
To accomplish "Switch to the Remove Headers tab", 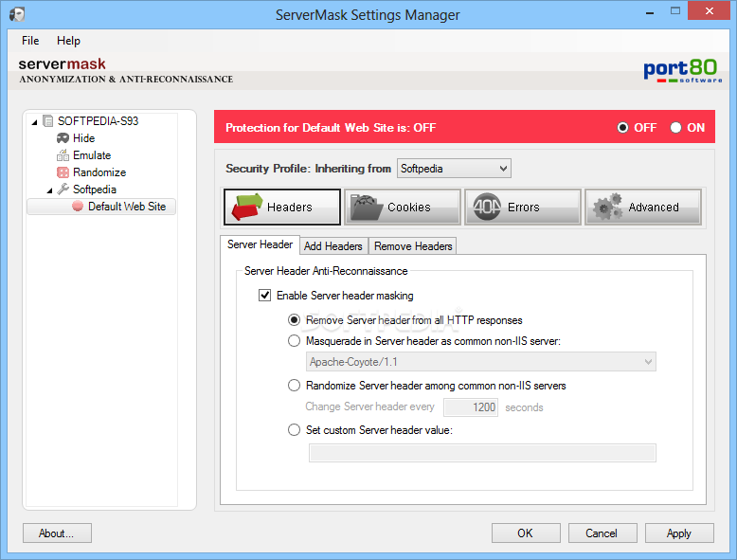I will click(413, 246).
